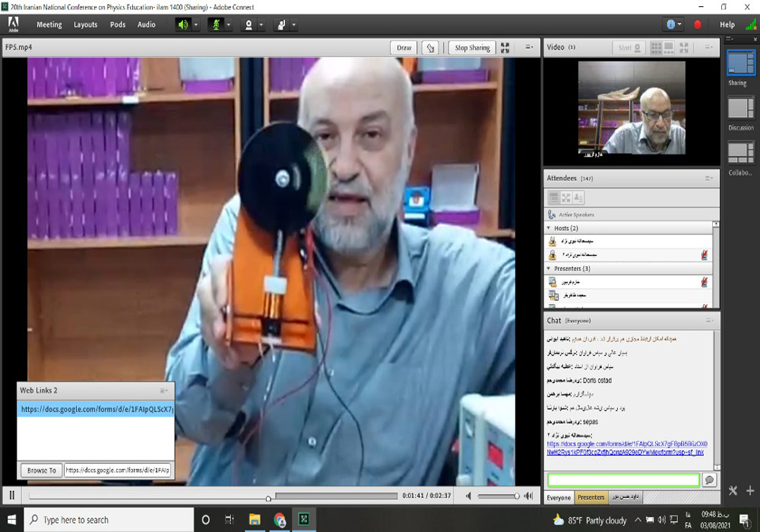760x532 pixels.
Task: Open the Meeting menu
Action: coord(49,24)
